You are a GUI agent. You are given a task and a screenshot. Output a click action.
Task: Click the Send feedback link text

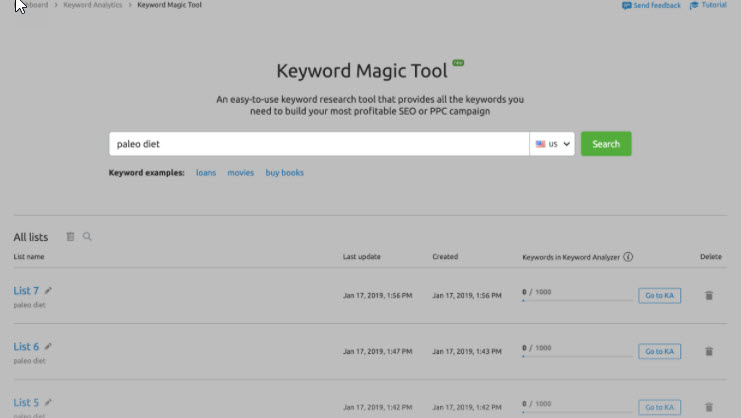click(657, 6)
